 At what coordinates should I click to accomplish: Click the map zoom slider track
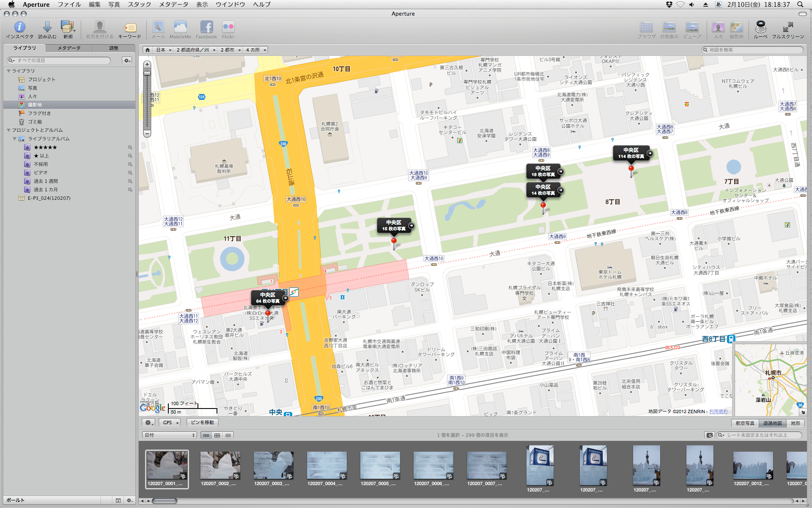pyautogui.click(x=147, y=102)
